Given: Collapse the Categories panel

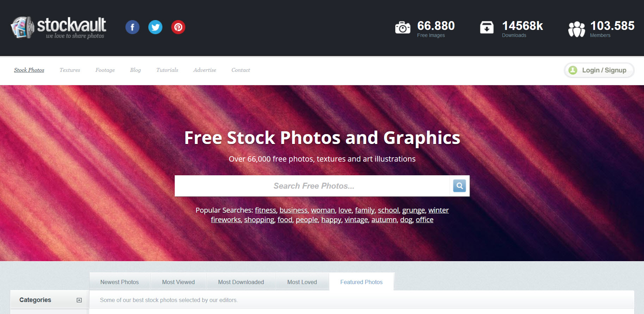Looking at the screenshot, I should click(x=79, y=300).
